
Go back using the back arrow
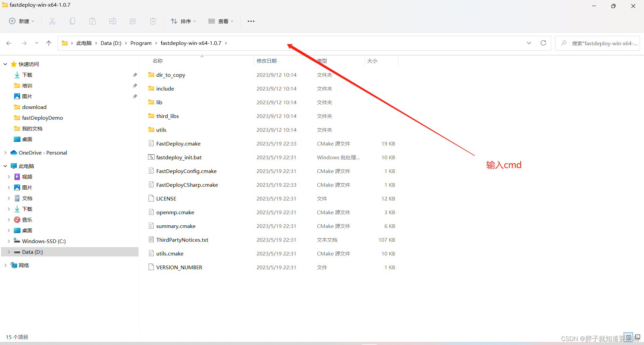click(9, 43)
